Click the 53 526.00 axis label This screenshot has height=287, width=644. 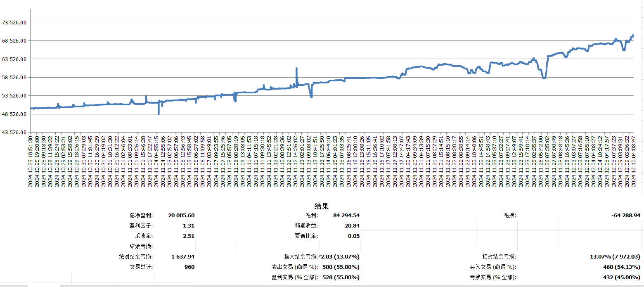[14, 95]
